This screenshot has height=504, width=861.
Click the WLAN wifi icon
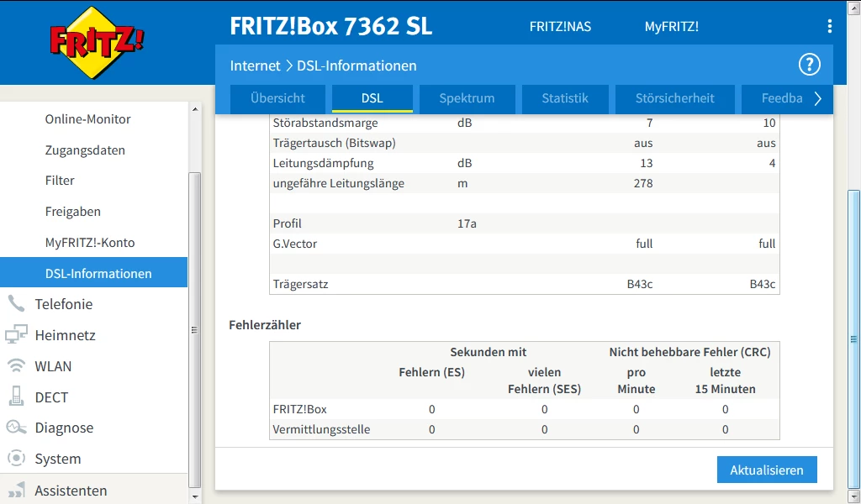tap(16, 366)
